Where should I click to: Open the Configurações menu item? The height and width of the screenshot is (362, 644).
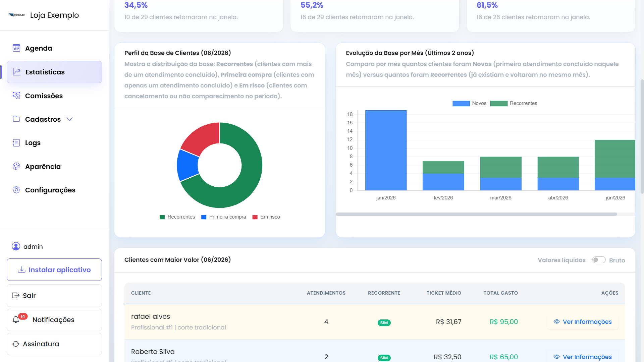(54, 190)
